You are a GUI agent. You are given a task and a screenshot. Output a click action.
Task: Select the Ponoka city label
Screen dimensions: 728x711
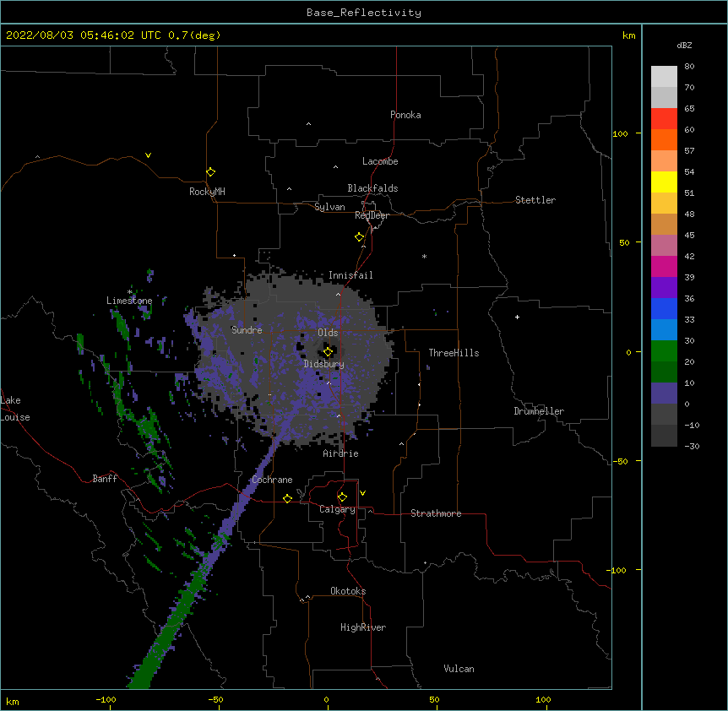[x=405, y=115]
